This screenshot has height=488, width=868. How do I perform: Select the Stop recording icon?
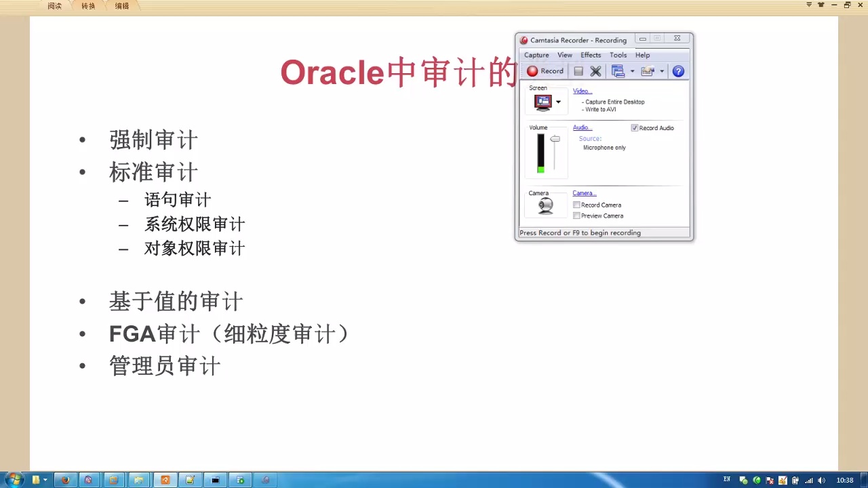coord(578,70)
